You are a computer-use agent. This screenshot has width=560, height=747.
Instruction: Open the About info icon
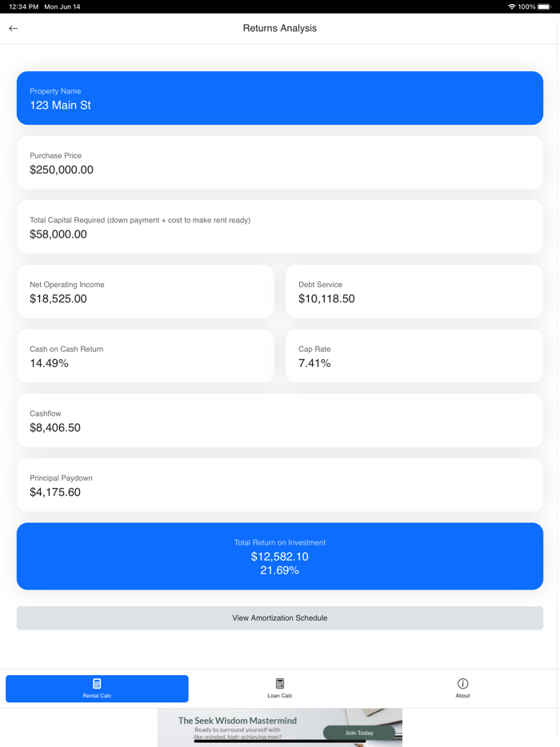click(x=462, y=683)
